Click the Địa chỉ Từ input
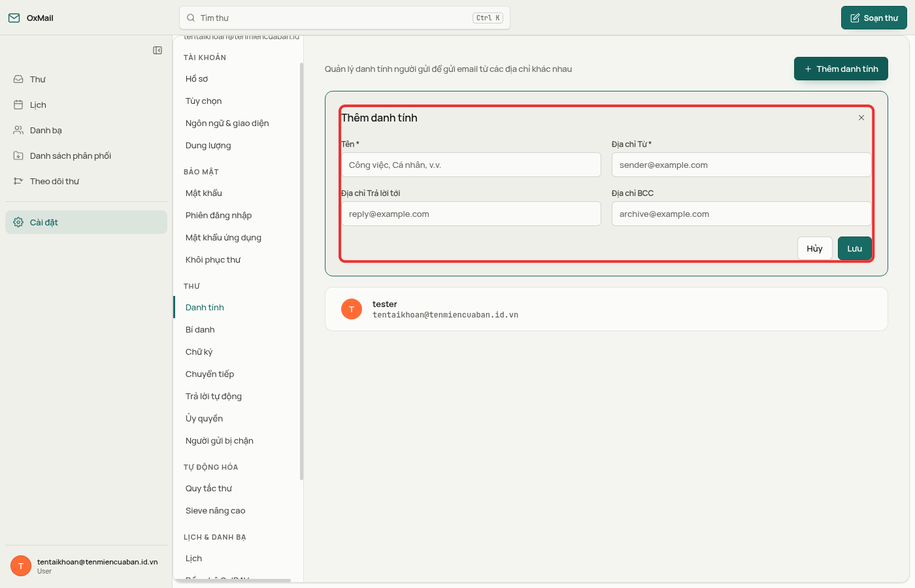The image size is (915, 588). pos(741,165)
